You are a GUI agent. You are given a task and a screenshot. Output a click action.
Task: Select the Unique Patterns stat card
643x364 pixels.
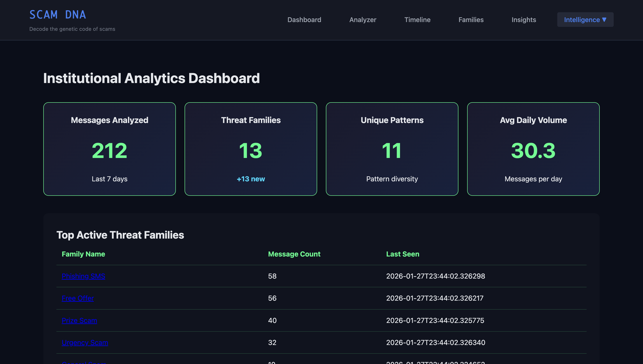tap(392, 149)
